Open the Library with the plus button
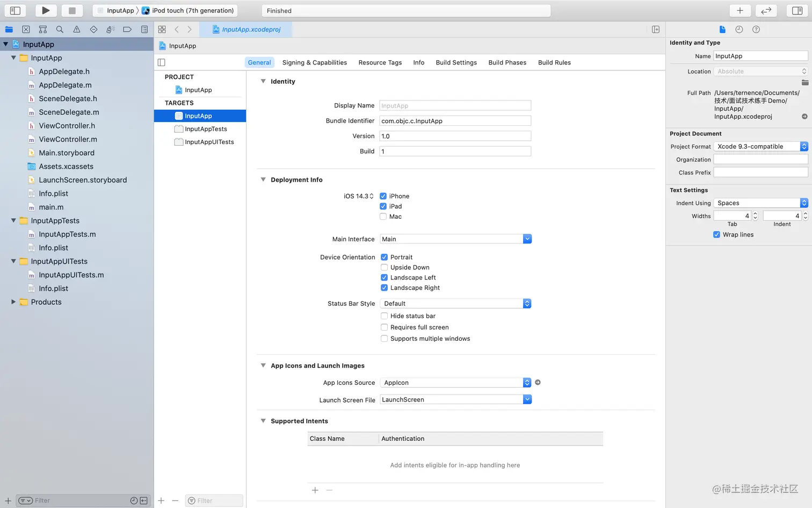The width and height of the screenshot is (812, 508). [740, 10]
